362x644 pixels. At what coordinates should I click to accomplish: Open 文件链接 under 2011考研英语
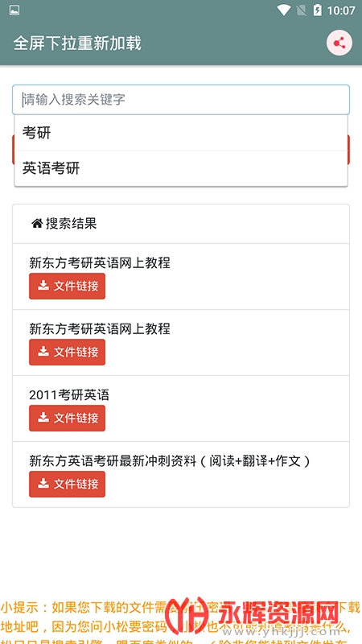click(67, 418)
